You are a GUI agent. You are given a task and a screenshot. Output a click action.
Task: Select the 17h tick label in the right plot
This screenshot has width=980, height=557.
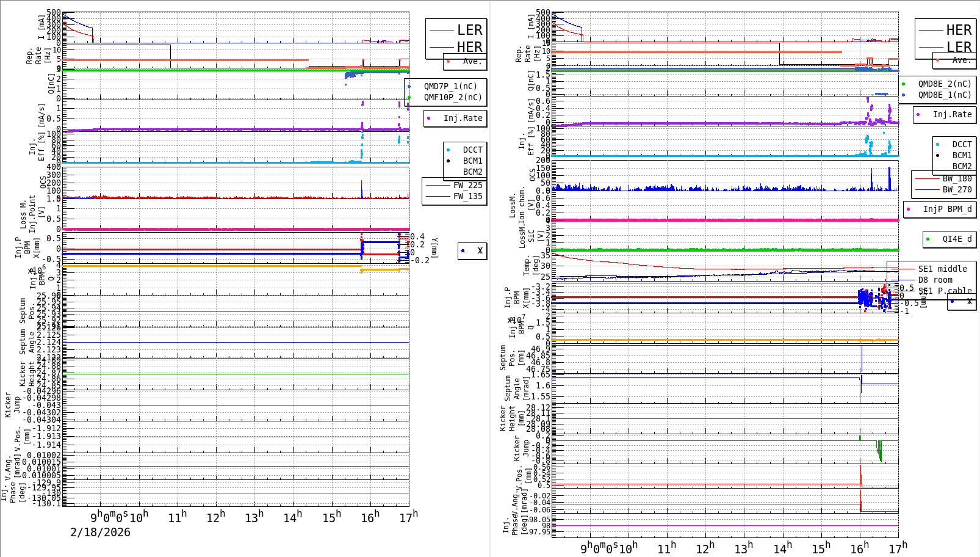898,547
